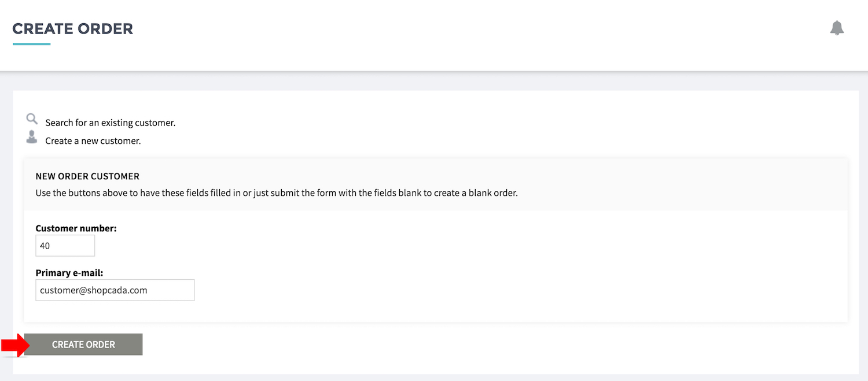Click inside customer@shopcada.com email text
Viewport: 868px width, 381px height.
pos(93,290)
